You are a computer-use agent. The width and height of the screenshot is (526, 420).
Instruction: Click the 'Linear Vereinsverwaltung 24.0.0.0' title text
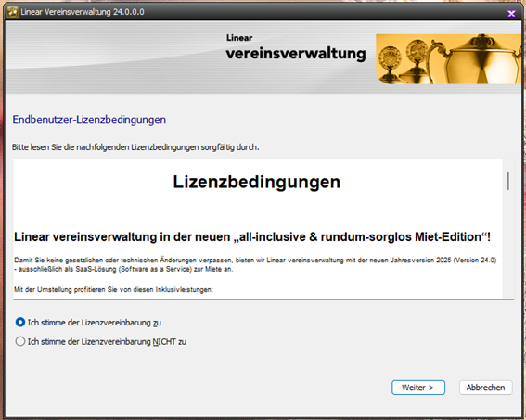(83, 12)
